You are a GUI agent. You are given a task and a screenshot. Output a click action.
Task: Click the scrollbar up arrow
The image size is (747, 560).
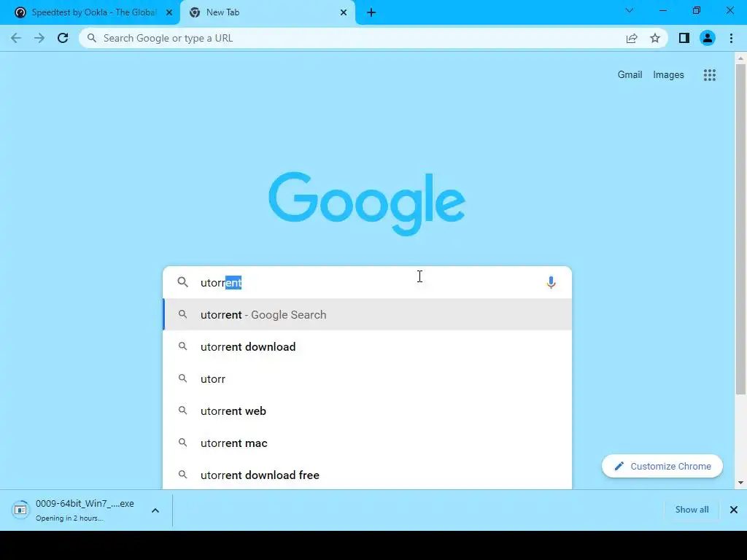click(x=740, y=58)
